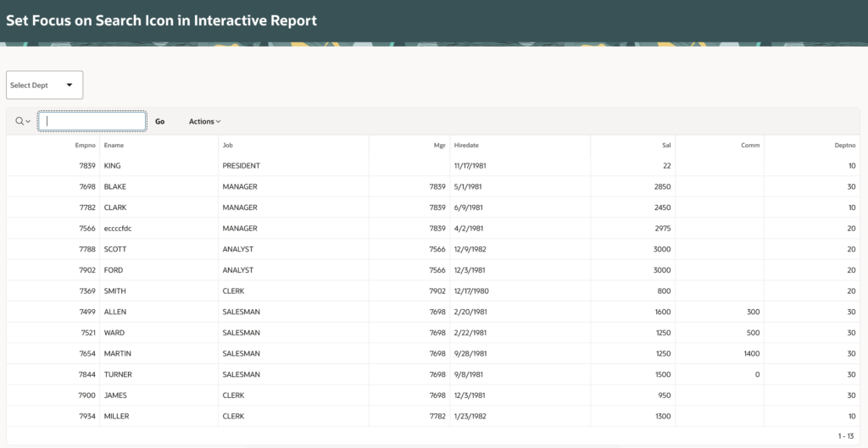Open the search column selector magnifier icon
Image resolution: width=868 pixels, height=448 pixels.
pyautogui.click(x=22, y=121)
